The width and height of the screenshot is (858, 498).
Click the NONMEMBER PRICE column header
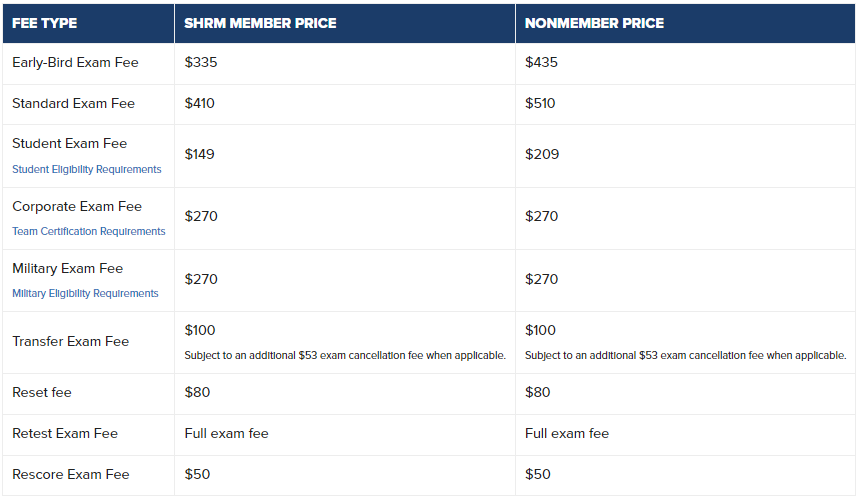(x=594, y=23)
